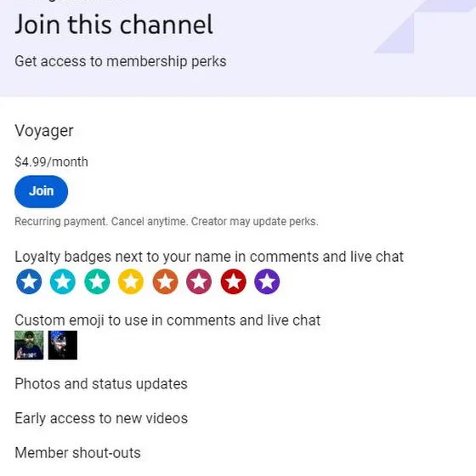The width and height of the screenshot is (476, 476).
Task: Click the Voyager membership tier title
Action: point(44,131)
